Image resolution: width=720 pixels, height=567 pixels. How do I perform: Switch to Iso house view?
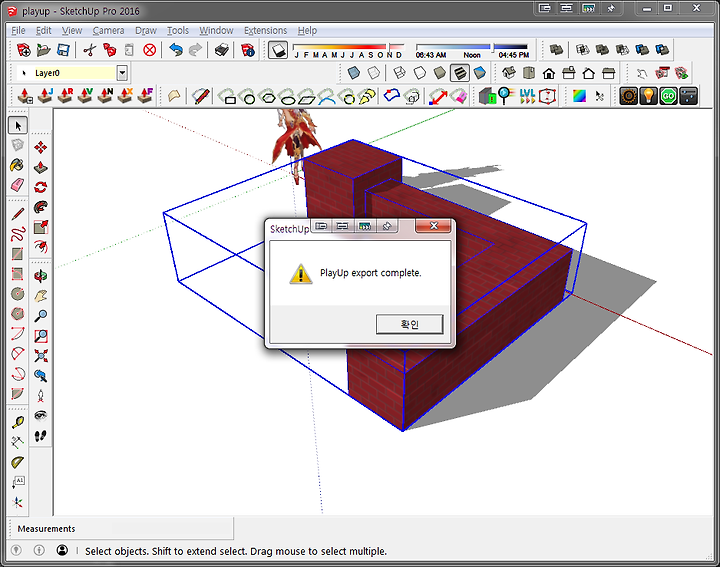pos(509,73)
